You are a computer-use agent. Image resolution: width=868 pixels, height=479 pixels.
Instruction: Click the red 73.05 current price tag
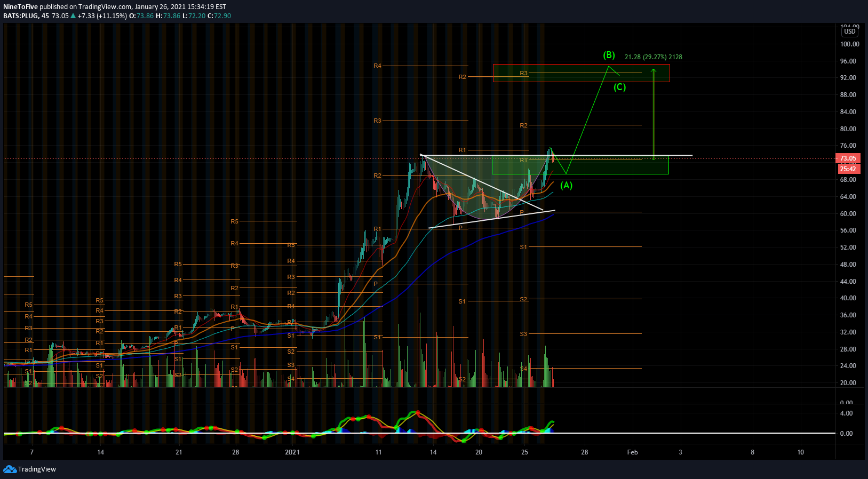848,158
